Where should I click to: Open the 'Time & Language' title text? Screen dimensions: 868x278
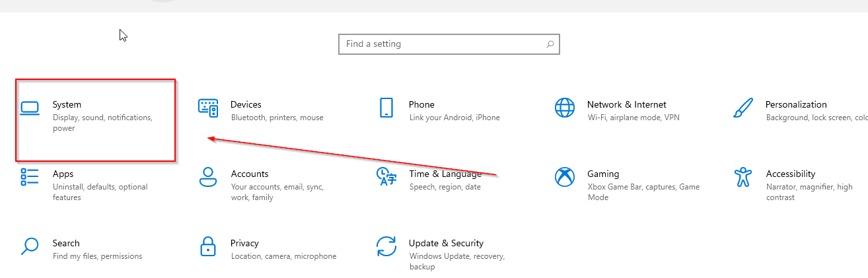coord(445,174)
